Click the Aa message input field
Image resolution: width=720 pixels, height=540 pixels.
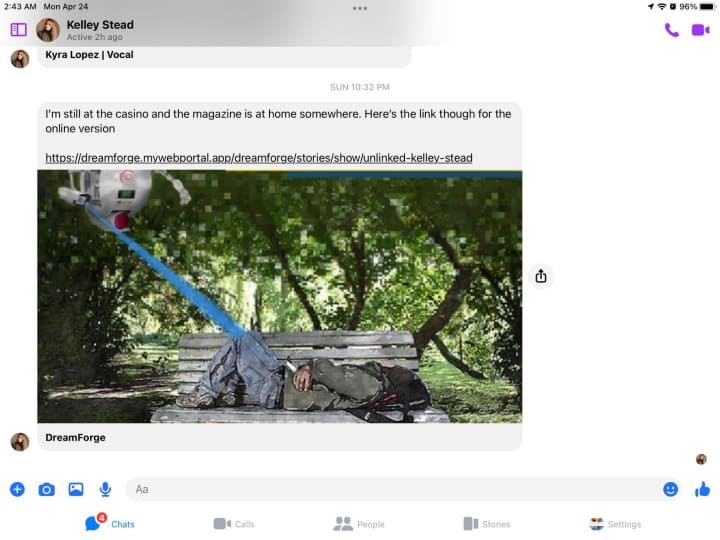tap(393, 489)
